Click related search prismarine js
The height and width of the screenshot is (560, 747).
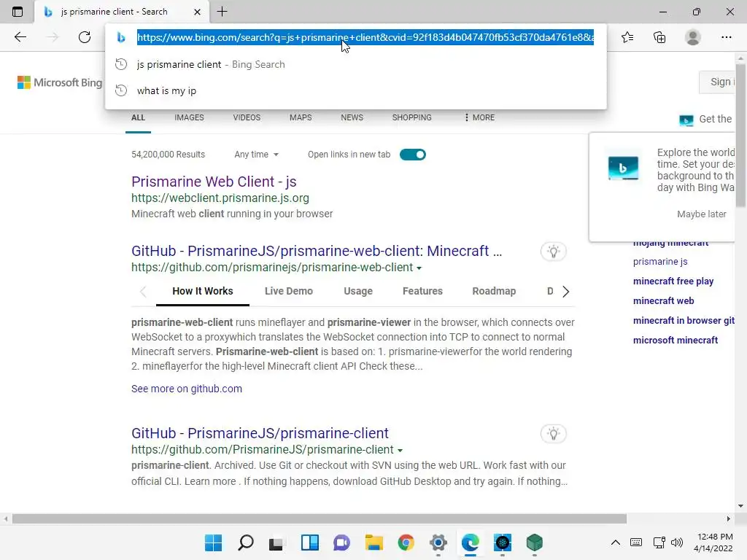(x=660, y=262)
